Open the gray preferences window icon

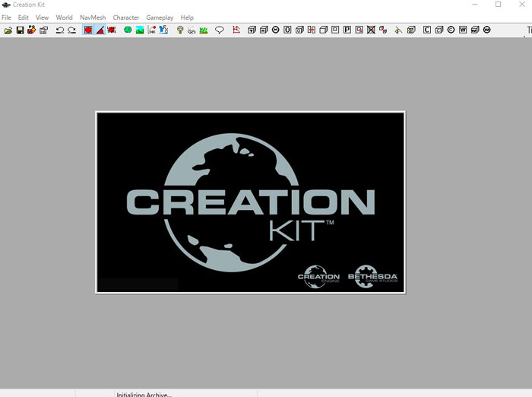44,30
